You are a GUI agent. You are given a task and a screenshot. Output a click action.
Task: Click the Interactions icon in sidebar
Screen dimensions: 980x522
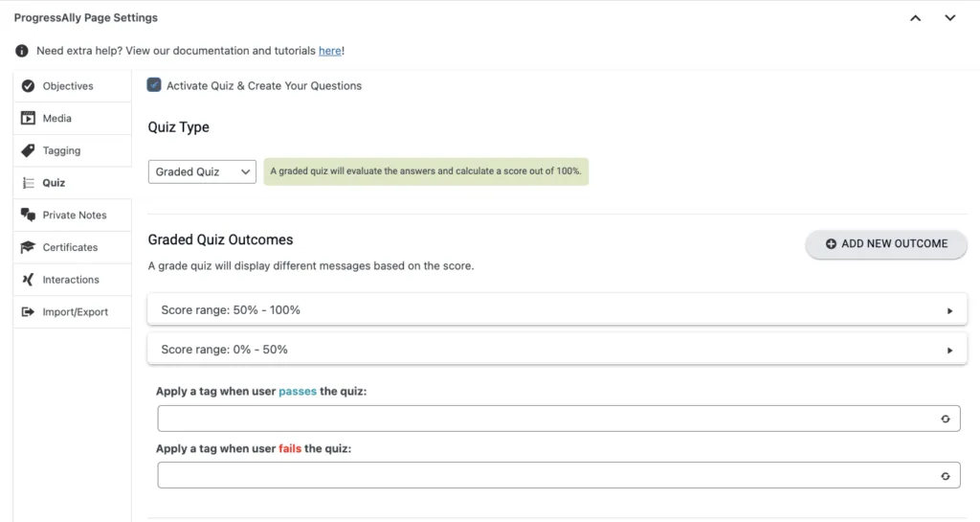click(x=28, y=280)
